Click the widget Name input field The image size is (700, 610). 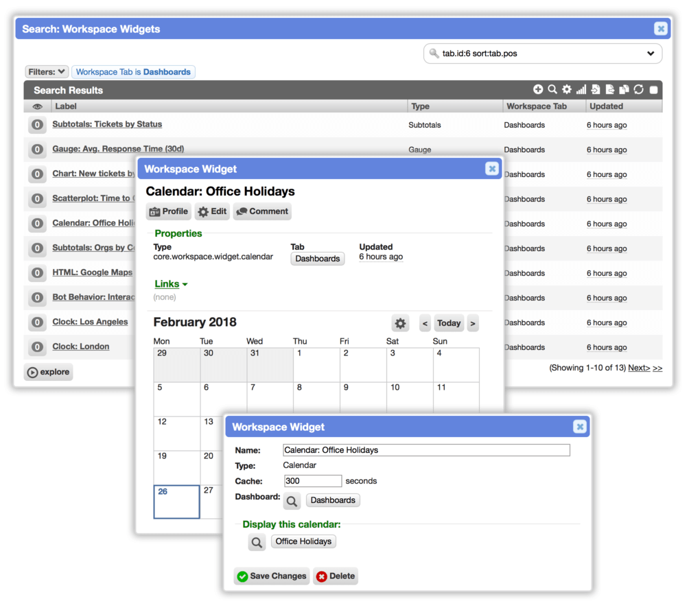426,450
